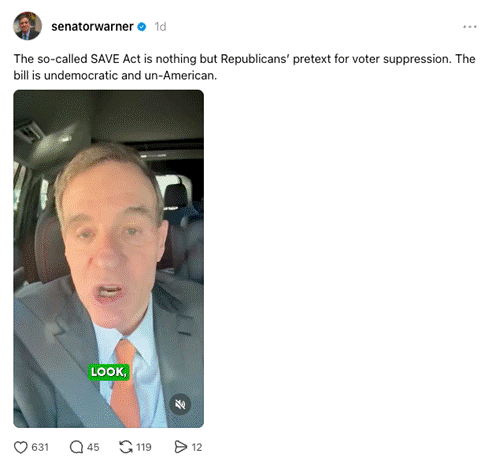This screenshot has width=492, height=461.
Task: Click the senatorwarner username
Action: pos(92,27)
